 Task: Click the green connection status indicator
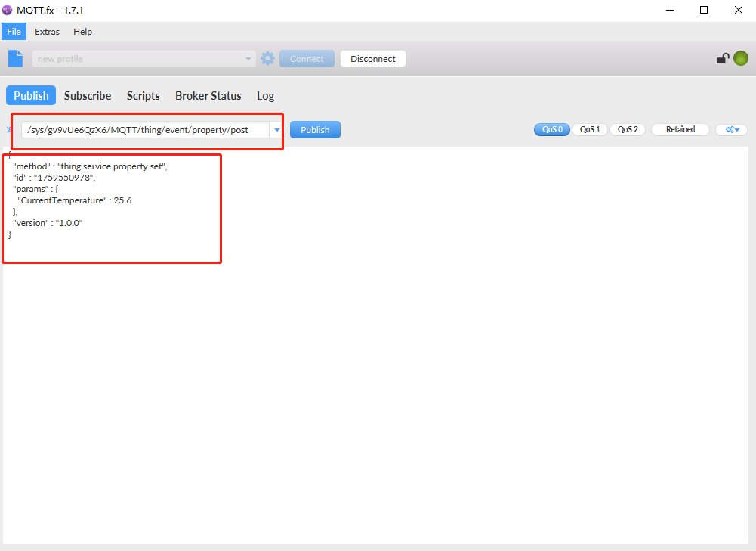pos(741,58)
